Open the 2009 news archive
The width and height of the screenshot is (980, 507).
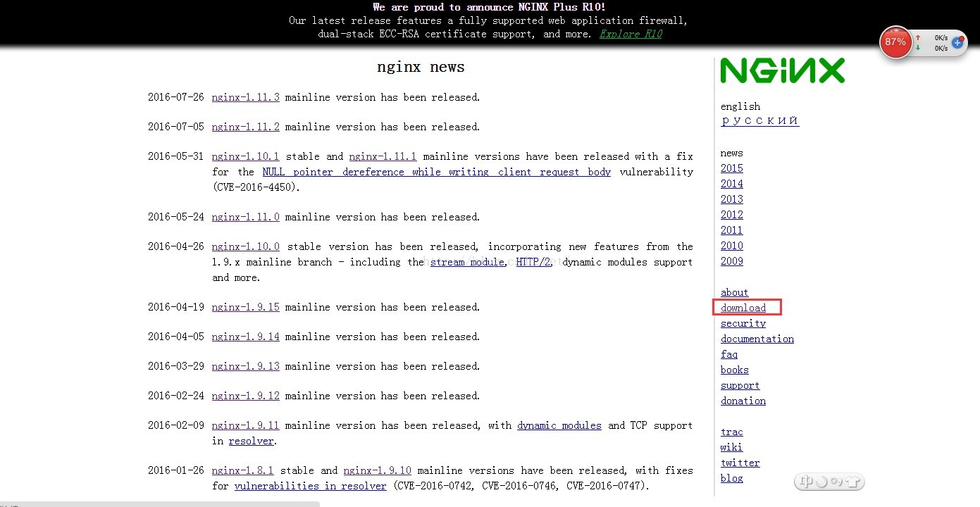[732, 261]
